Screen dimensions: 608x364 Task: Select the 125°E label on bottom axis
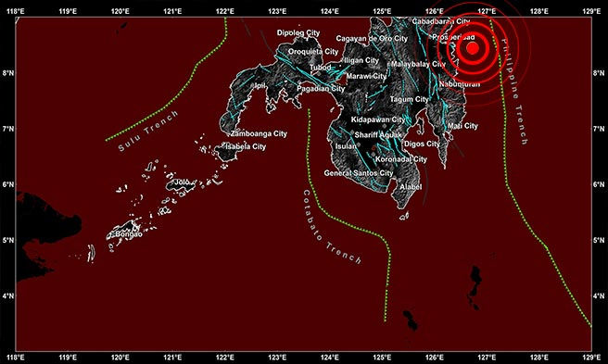click(x=383, y=357)
